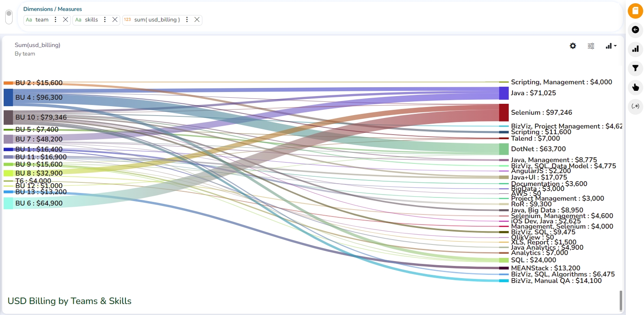This screenshot has height=315, width=644.
Task: Click the back arrow sidebar icon
Action: [x=635, y=30]
